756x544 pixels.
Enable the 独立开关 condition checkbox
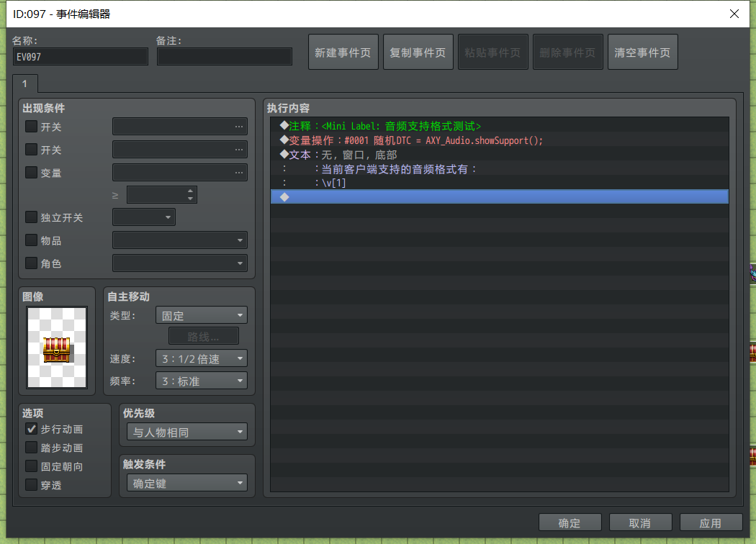(32, 217)
